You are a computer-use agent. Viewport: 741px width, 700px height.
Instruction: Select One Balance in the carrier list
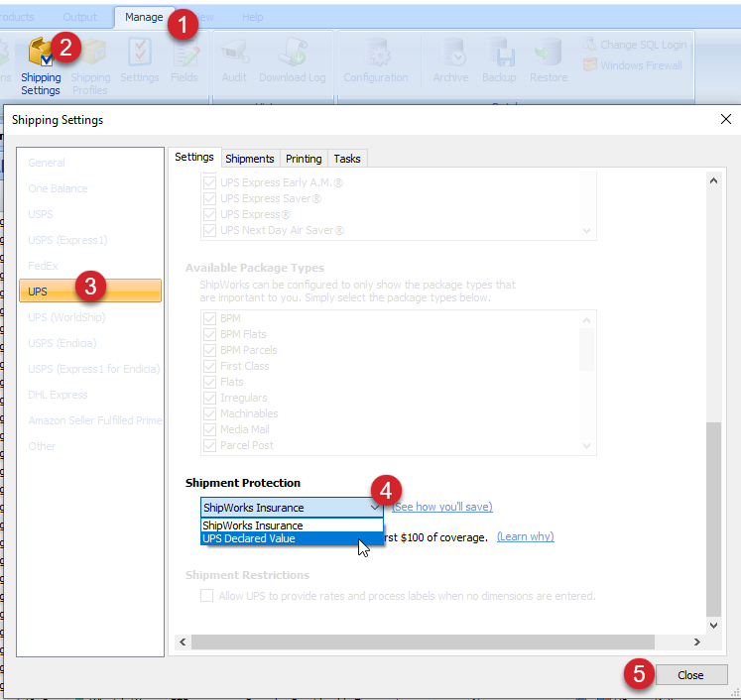click(x=90, y=188)
